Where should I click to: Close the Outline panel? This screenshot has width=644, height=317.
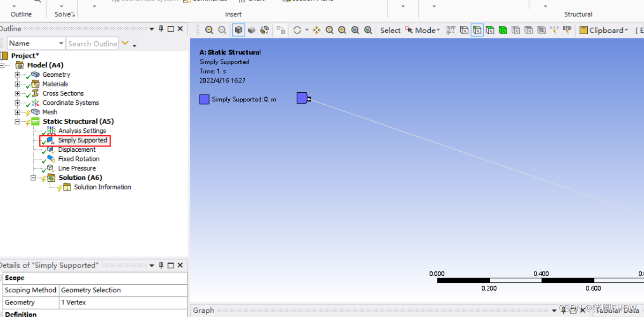tap(180, 29)
